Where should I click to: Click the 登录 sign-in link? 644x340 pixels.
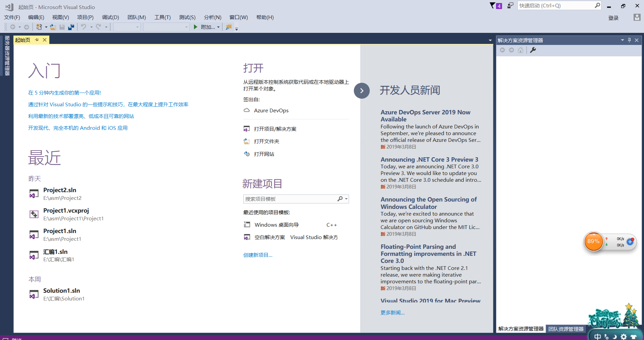coord(613,18)
